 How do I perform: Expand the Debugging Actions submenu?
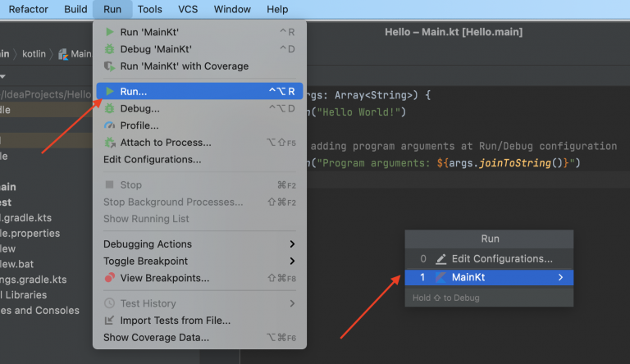point(292,244)
